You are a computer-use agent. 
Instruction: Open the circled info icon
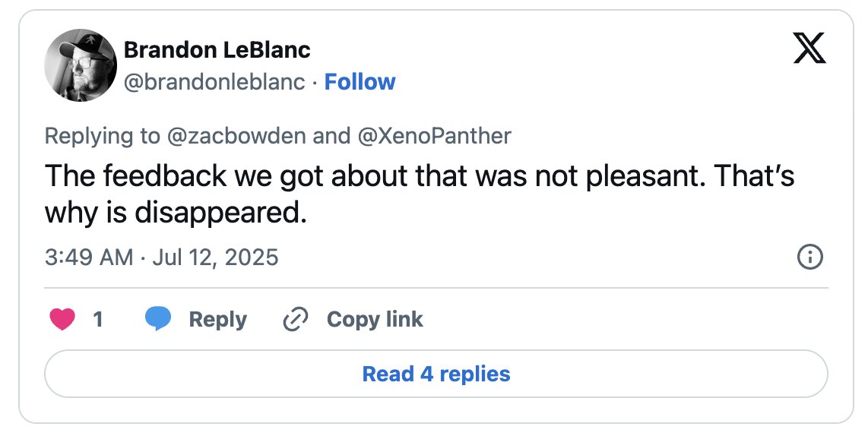[x=809, y=257]
